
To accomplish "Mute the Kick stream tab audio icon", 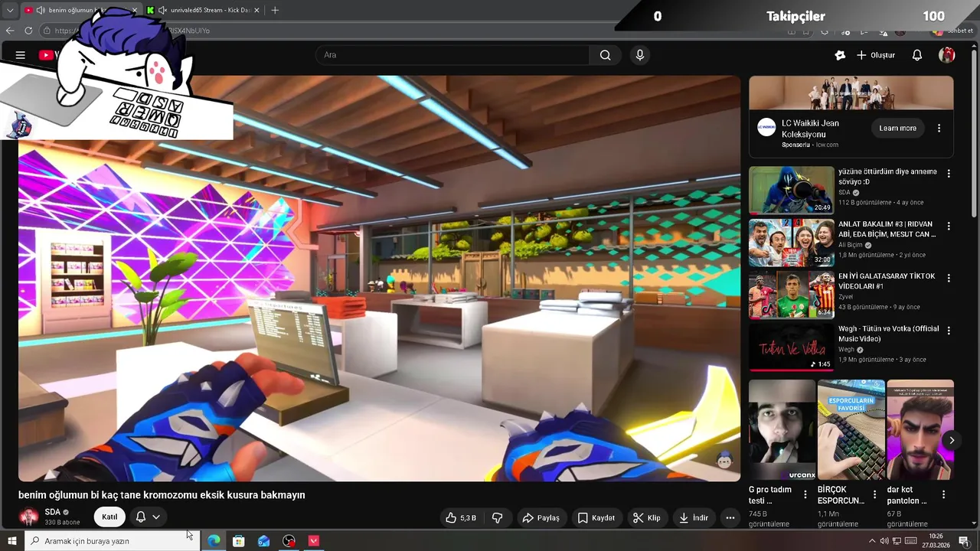I will coord(162,10).
